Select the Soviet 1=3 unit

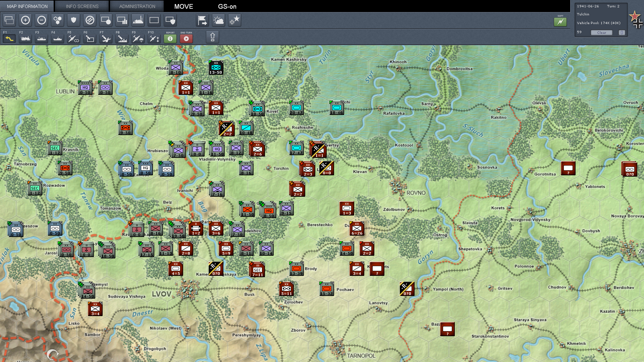coord(347,208)
